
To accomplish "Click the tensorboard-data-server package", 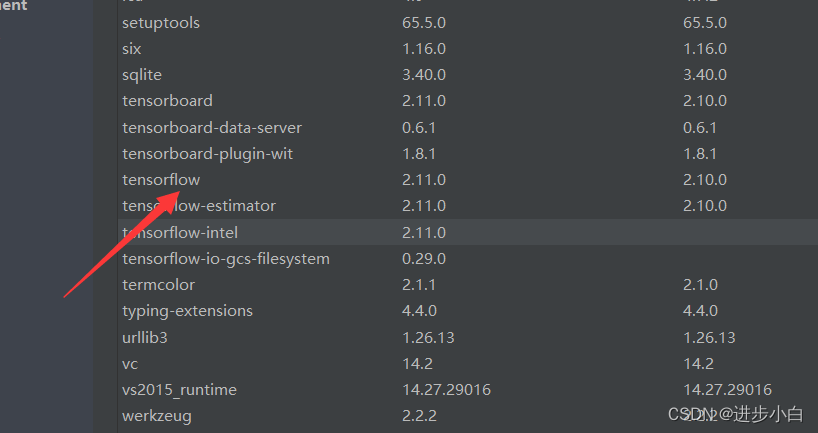I will click(212, 128).
